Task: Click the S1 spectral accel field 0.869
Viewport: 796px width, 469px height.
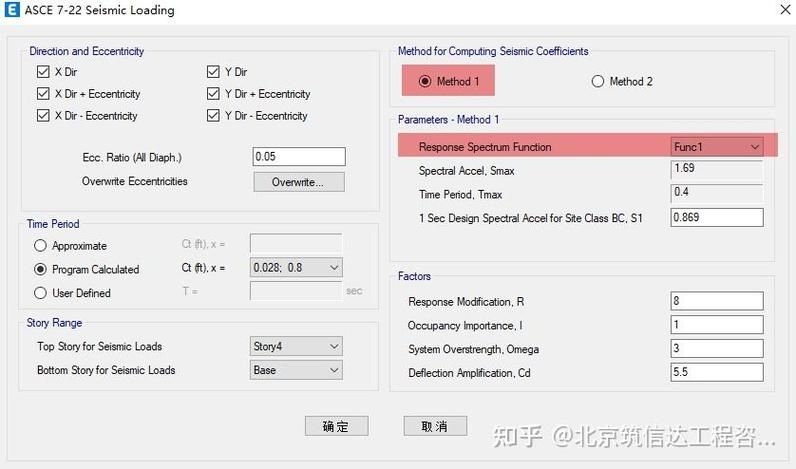Action: coord(717,217)
